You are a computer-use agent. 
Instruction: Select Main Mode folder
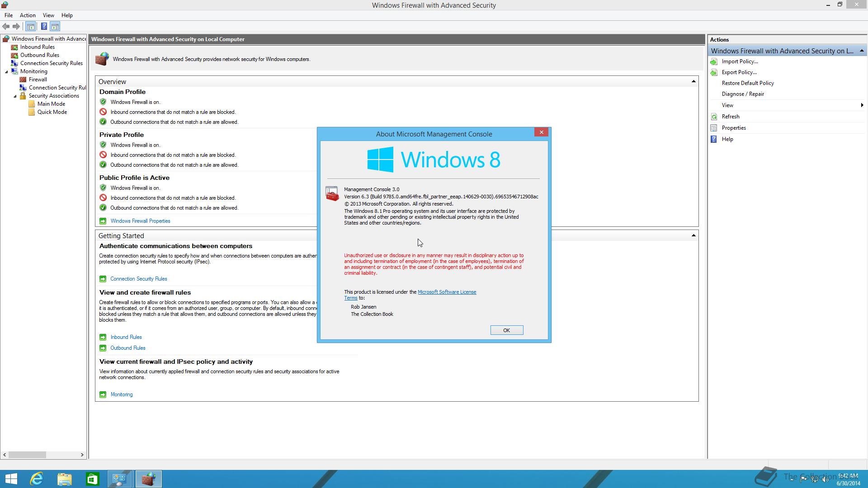[x=51, y=104]
